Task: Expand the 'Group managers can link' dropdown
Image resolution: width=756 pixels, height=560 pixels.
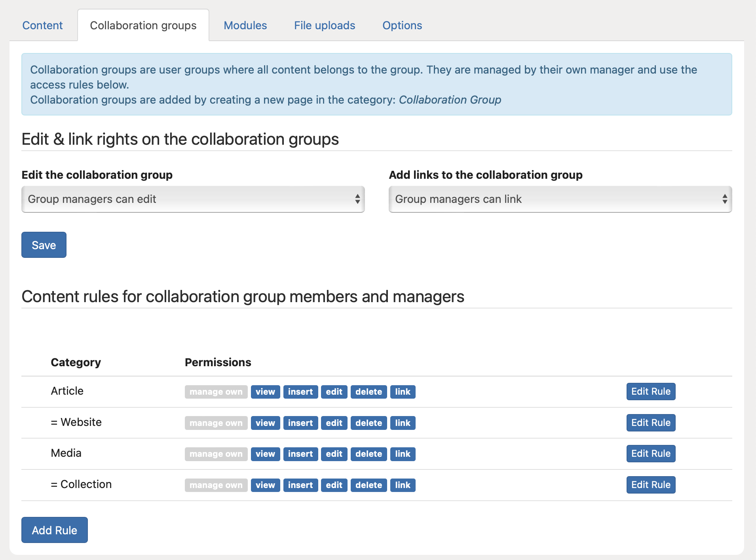Action: pos(560,199)
